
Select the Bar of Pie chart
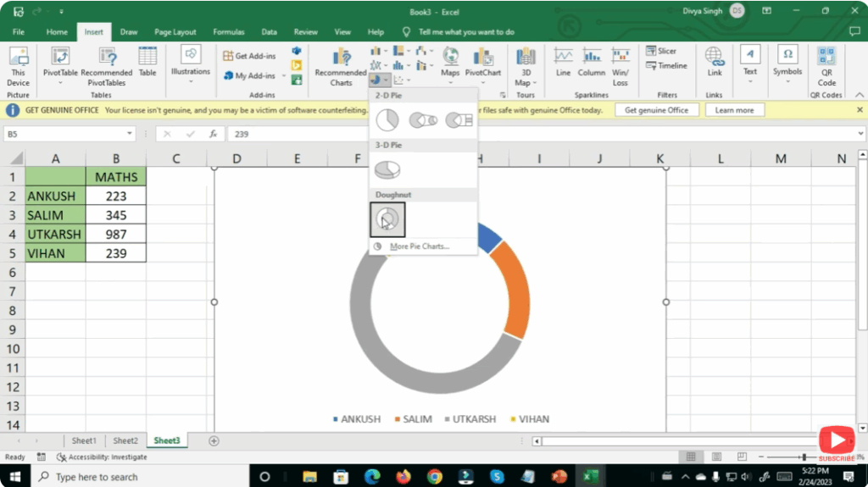pos(459,120)
